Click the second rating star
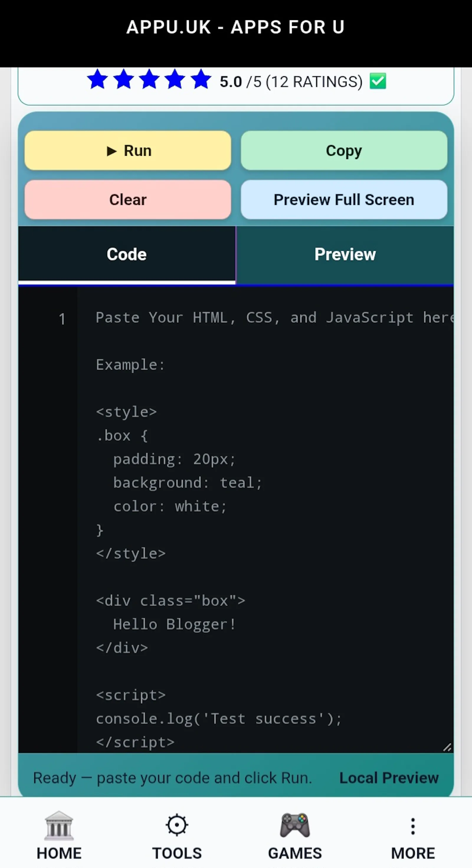Viewport: 472px width, 868px height. pyautogui.click(x=124, y=79)
